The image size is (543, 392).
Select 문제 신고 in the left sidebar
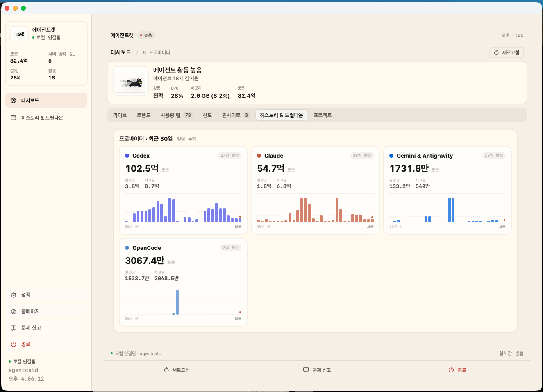click(46, 328)
